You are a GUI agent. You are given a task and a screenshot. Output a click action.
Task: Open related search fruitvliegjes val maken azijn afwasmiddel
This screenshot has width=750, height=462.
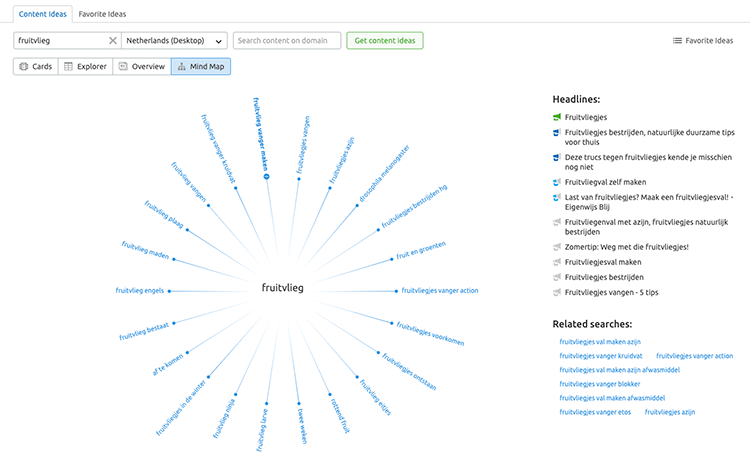pyautogui.click(x=619, y=370)
